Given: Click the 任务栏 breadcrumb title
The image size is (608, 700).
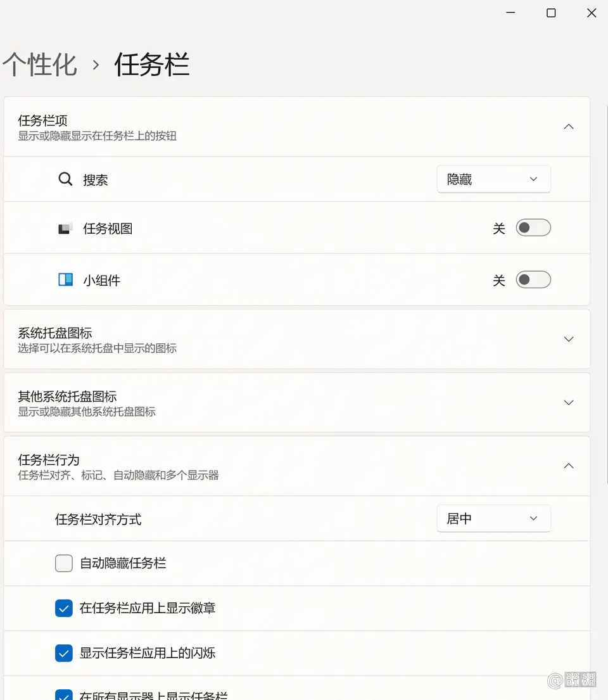Looking at the screenshot, I should 152,64.
